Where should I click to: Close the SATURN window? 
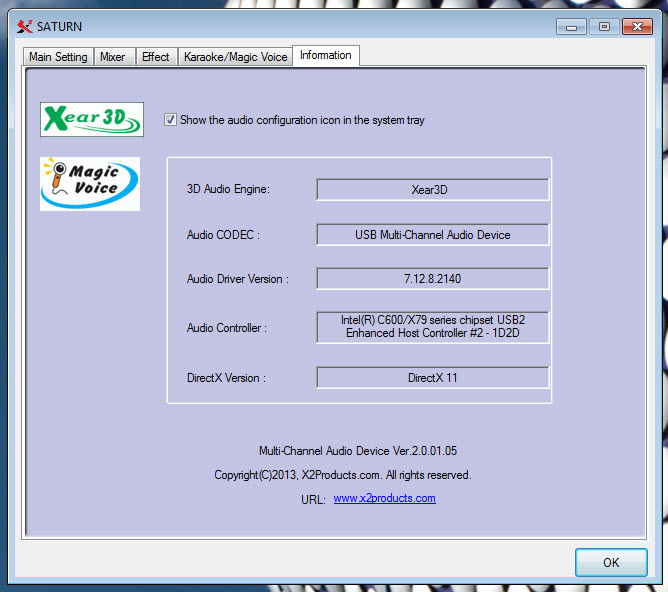pos(637,27)
